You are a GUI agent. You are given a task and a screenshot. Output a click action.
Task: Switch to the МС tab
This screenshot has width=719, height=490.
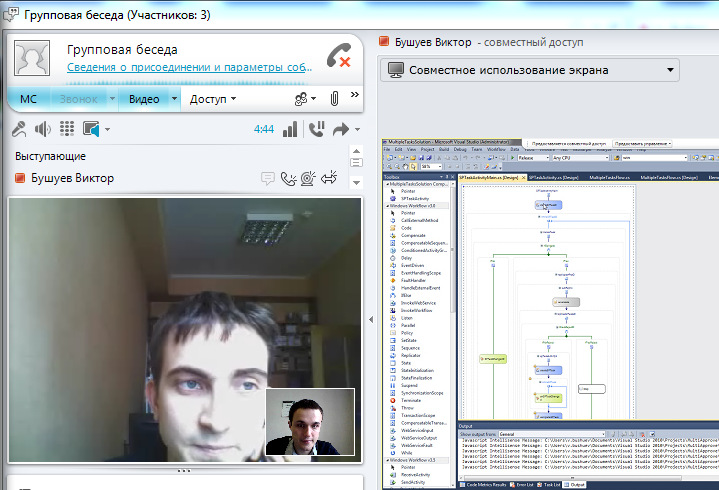pos(28,99)
